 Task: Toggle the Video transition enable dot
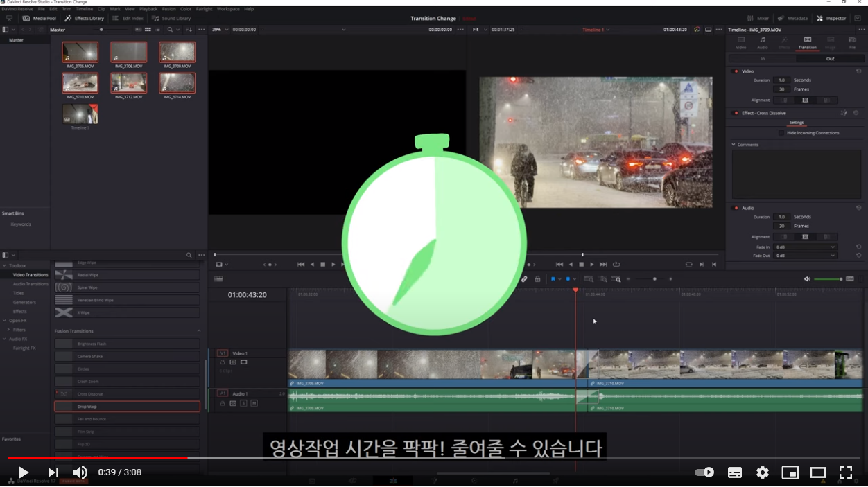point(736,71)
